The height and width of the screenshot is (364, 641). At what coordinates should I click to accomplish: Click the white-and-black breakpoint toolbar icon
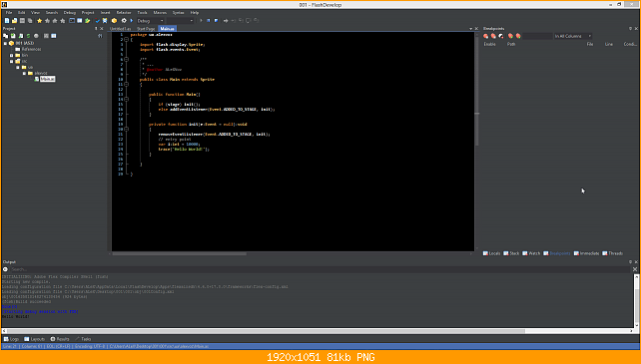tap(501, 36)
